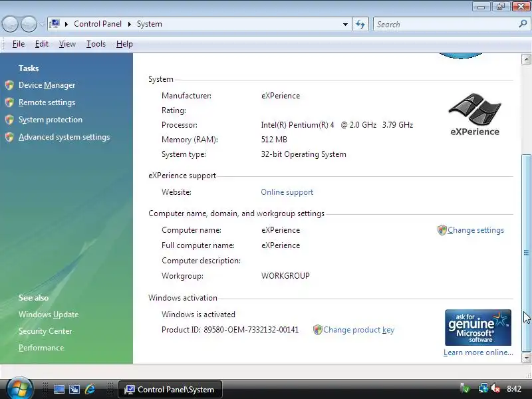Image resolution: width=532 pixels, height=399 pixels.
Task: Expand the arrow between Control Panel and System
Action: pos(129,24)
